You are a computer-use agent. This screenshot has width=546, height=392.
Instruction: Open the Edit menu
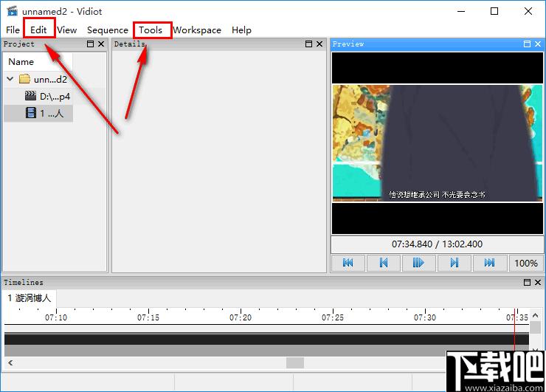click(x=38, y=30)
